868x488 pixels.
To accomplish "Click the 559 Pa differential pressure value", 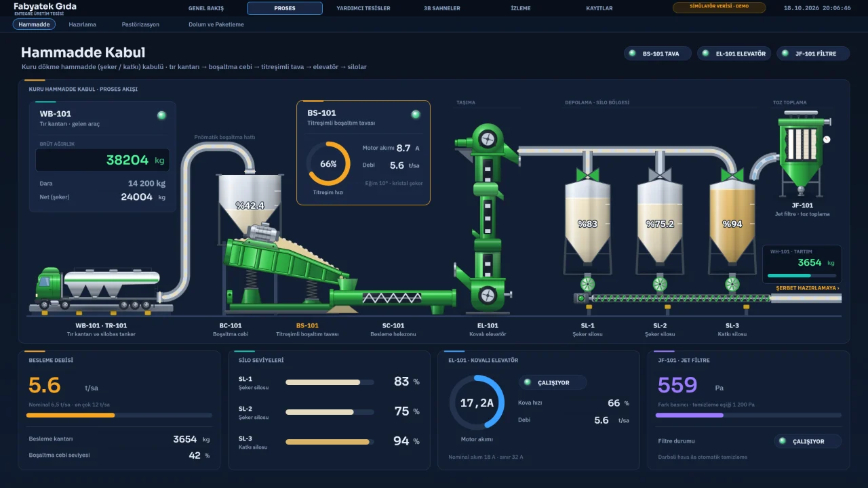I will click(677, 385).
